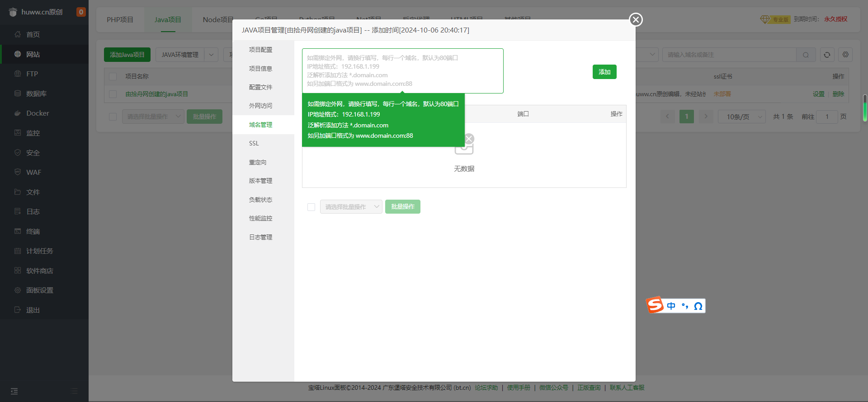Tick the checkbox beside the dialog batch dropdown
Image resolution: width=868 pixels, height=402 pixels.
point(311,207)
